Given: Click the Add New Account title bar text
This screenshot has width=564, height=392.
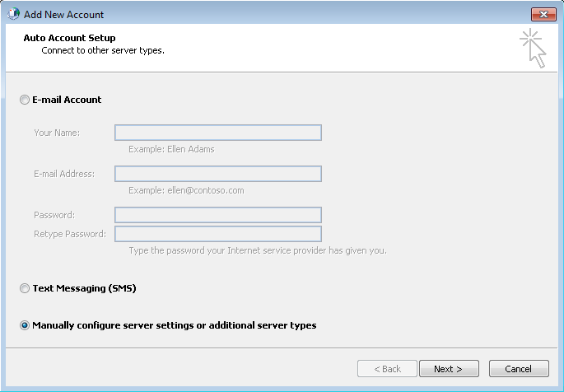Looking at the screenshot, I should (x=63, y=14).
